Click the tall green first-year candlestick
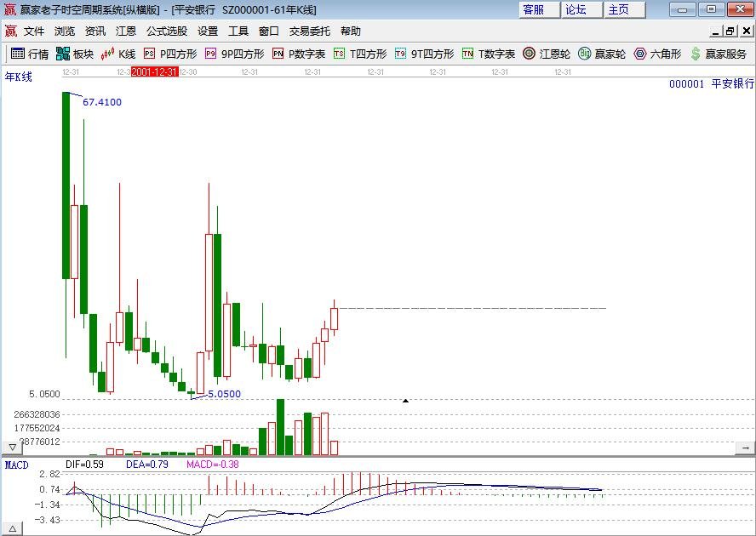This screenshot has height=536, width=756. 66,185
